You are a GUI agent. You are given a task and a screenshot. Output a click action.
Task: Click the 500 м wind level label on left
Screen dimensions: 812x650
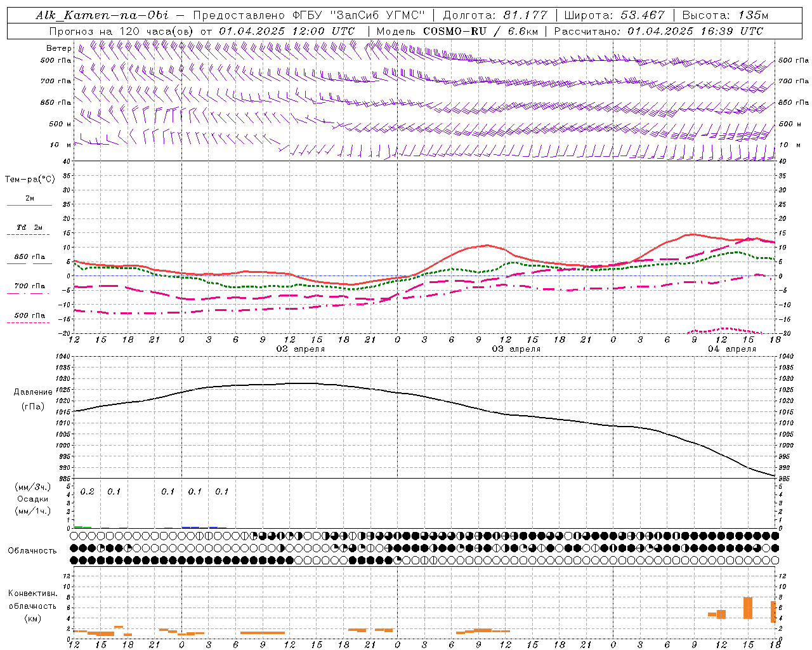60,124
